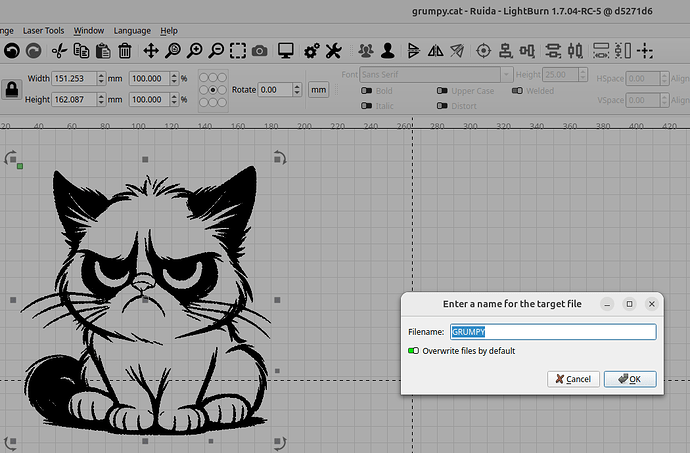Click the Rotate value field
This screenshot has height=453, width=690.
[x=275, y=90]
